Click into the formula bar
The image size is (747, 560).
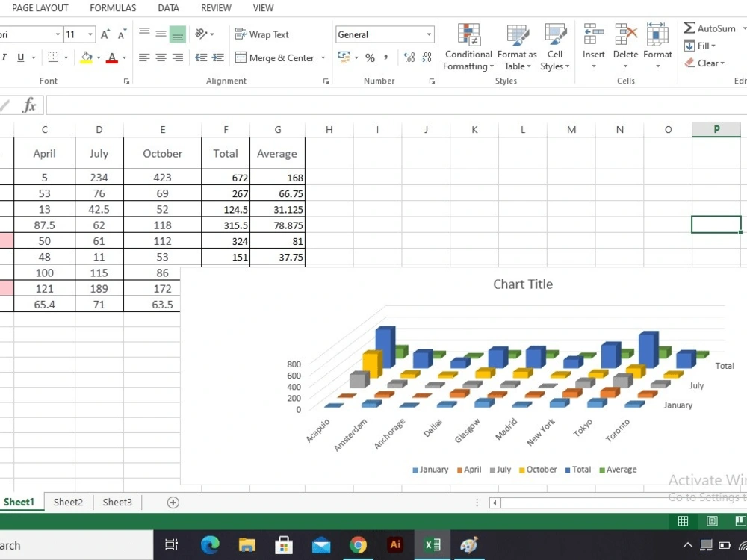(397, 105)
